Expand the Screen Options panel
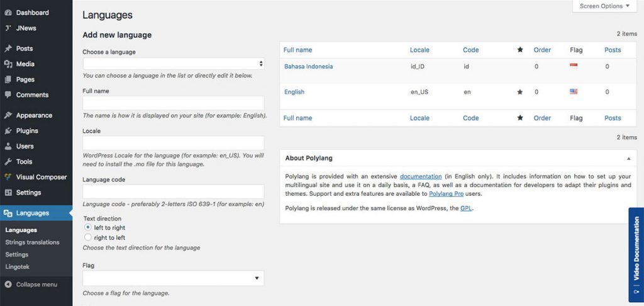 coord(604,6)
